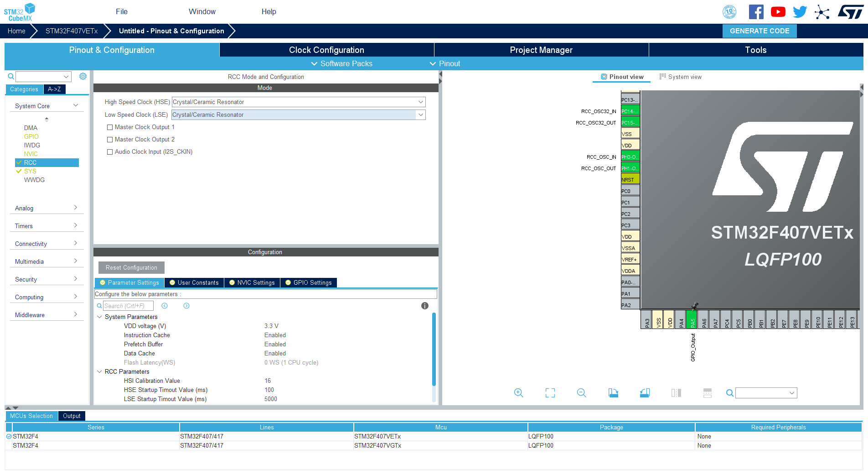This screenshot has height=475, width=868.
Task: Flip the chip horizontally icon
Action: pyautogui.click(x=676, y=393)
